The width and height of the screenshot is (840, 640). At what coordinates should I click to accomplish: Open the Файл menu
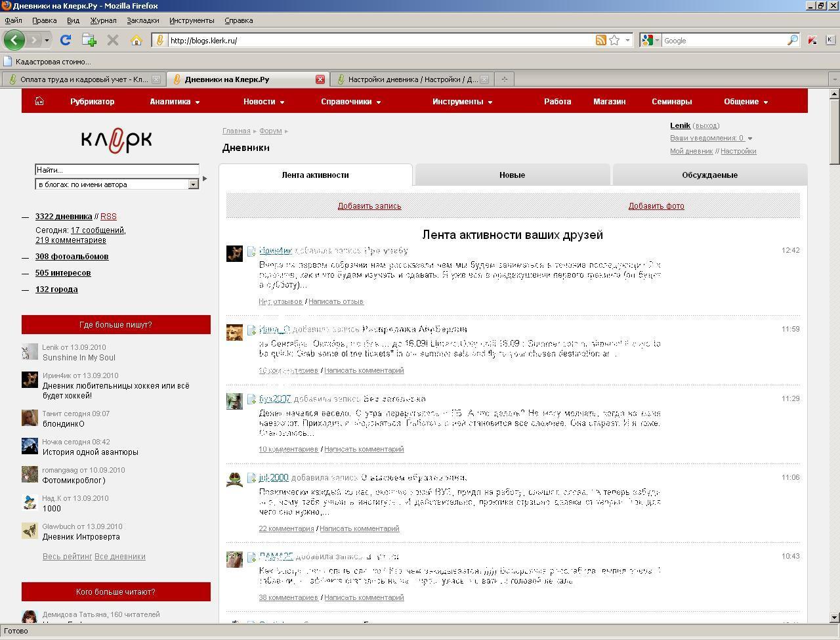[x=13, y=20]
